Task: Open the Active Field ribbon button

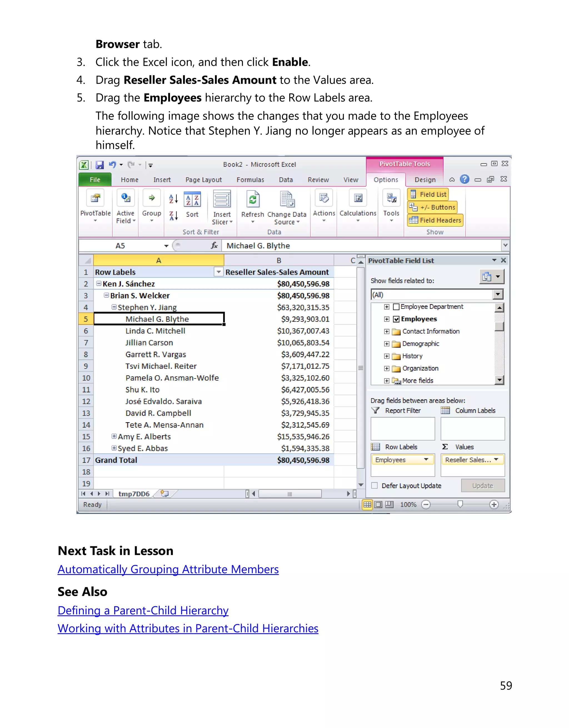Action: (x=126, y=206)
